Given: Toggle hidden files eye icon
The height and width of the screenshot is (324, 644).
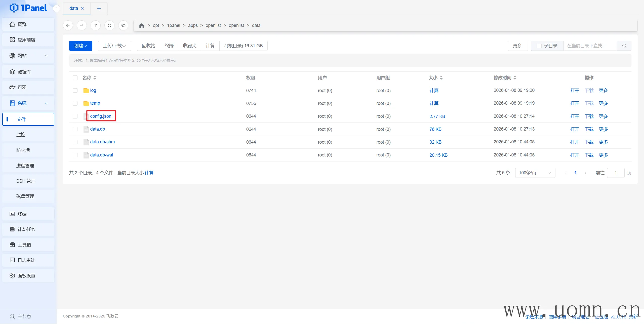Looking at the screenshot, I should click(x=123, y=25).
